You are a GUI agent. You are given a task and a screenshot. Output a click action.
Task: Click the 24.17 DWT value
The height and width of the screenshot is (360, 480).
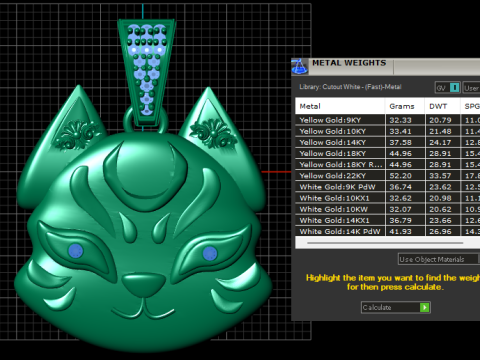click(440, 142)
